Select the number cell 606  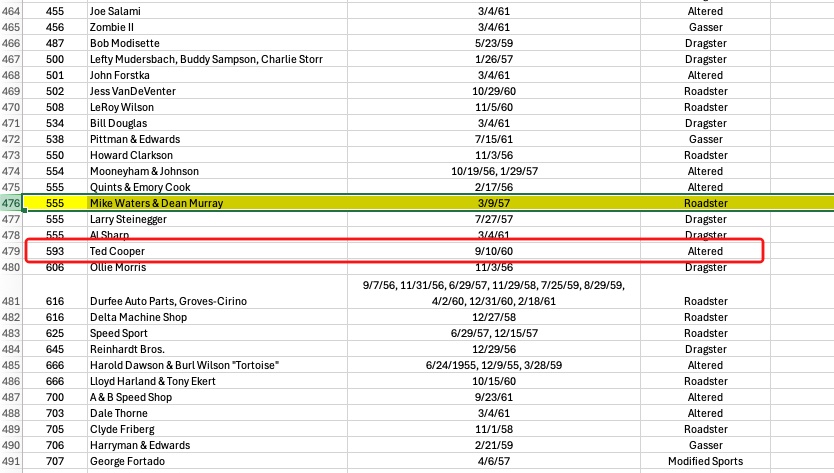(55, 267)
